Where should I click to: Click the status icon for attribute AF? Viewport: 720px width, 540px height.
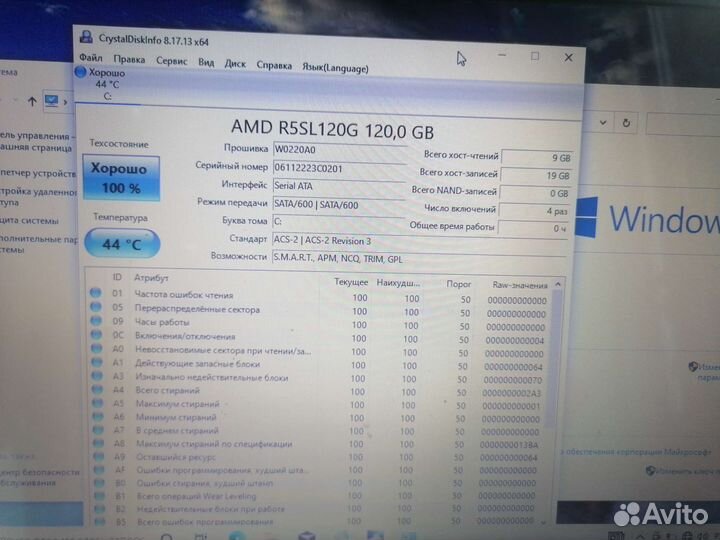99,470
